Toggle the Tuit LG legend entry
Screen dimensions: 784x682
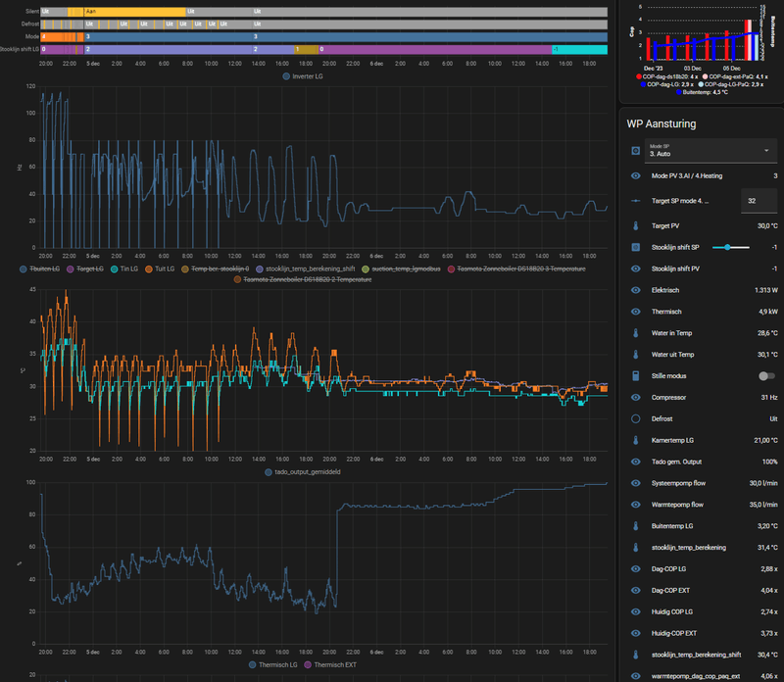(x=165, y=268)
